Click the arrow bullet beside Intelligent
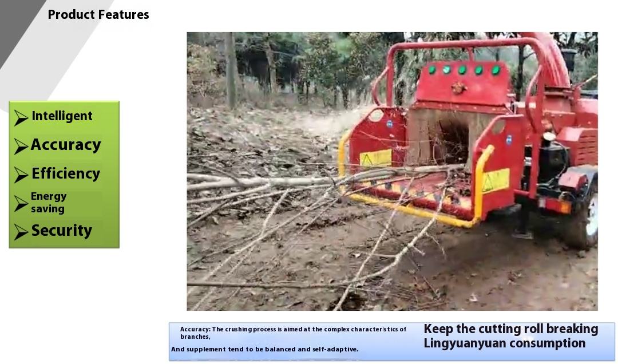Viewport: 618px width, 364px height. tap(21, 117)
